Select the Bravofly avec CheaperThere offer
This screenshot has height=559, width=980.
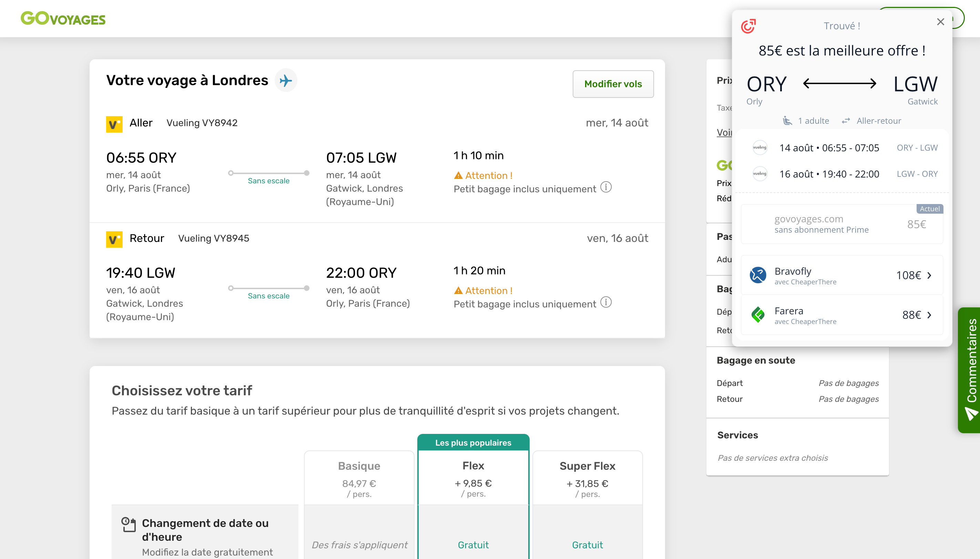coord(842,275)
